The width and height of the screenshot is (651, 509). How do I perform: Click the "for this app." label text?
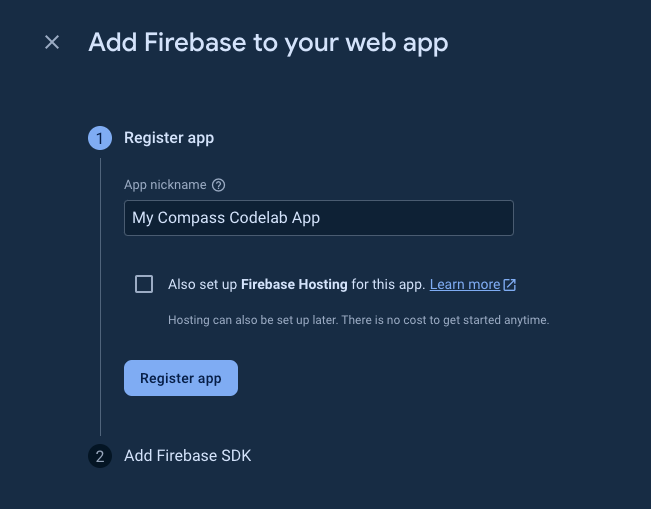tap(389, 285)
